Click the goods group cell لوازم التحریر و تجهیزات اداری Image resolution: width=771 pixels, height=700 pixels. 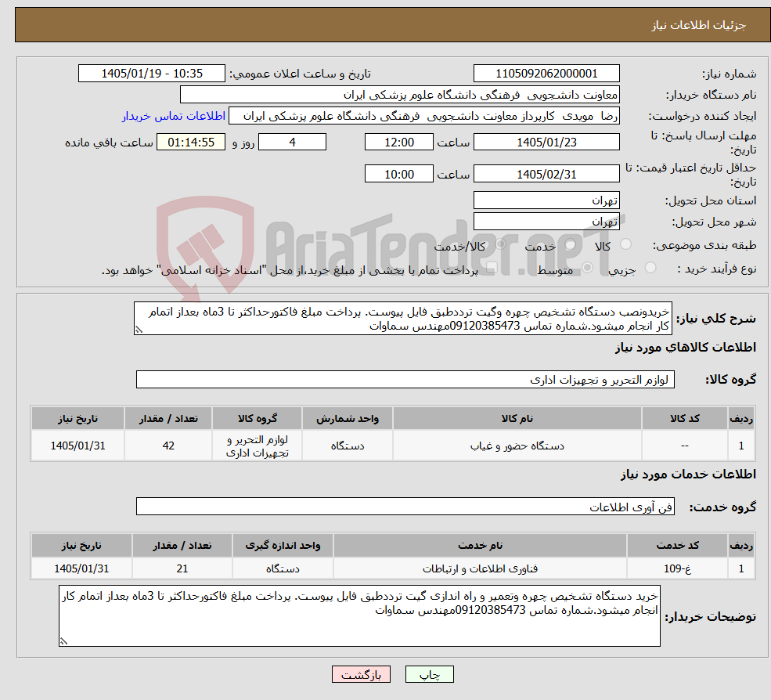(x=258, y=446)
